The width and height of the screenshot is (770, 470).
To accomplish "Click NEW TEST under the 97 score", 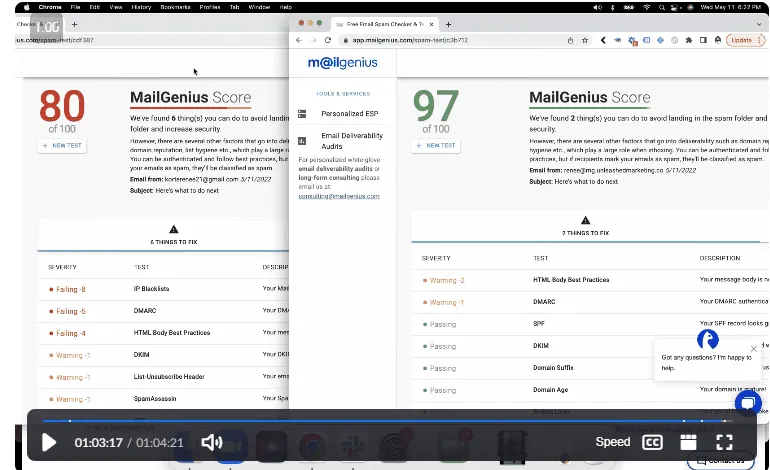I will click(436, 145).
